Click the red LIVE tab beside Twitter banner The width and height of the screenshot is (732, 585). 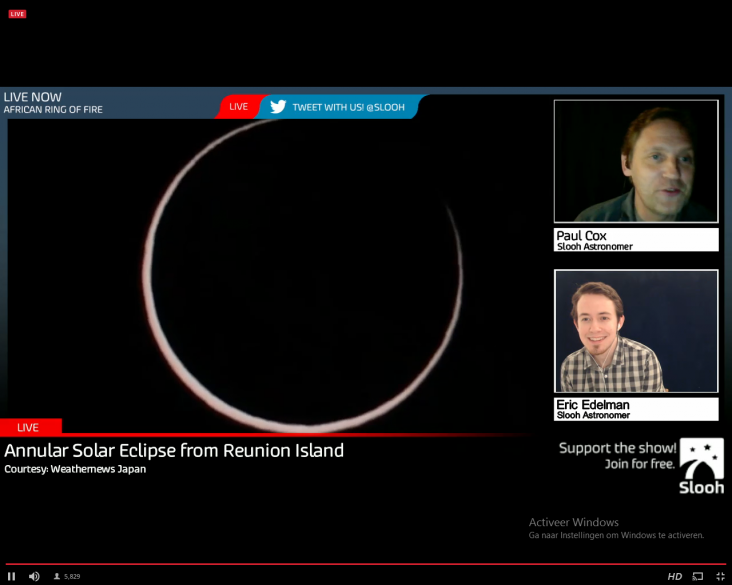(x=238, y=106)
